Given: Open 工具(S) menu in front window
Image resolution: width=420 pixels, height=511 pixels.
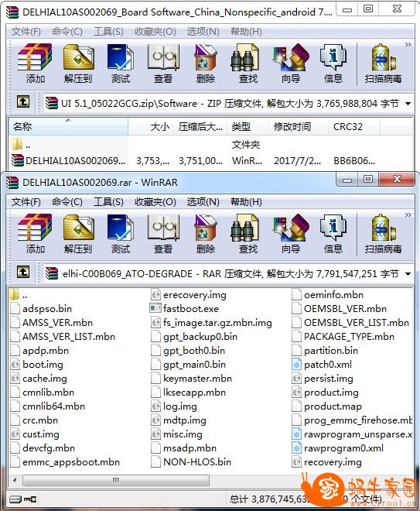Looking at the screenshot, I should [x=108, y=202].
